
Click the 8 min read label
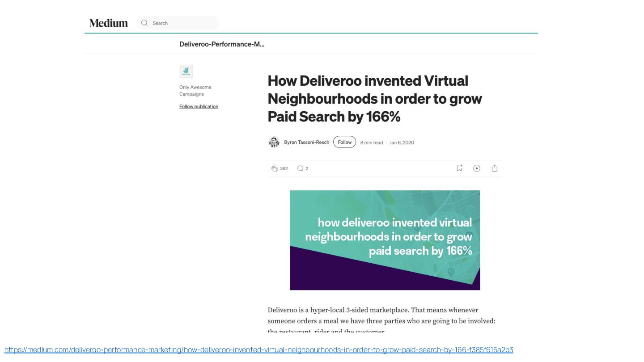pos(372,143)
